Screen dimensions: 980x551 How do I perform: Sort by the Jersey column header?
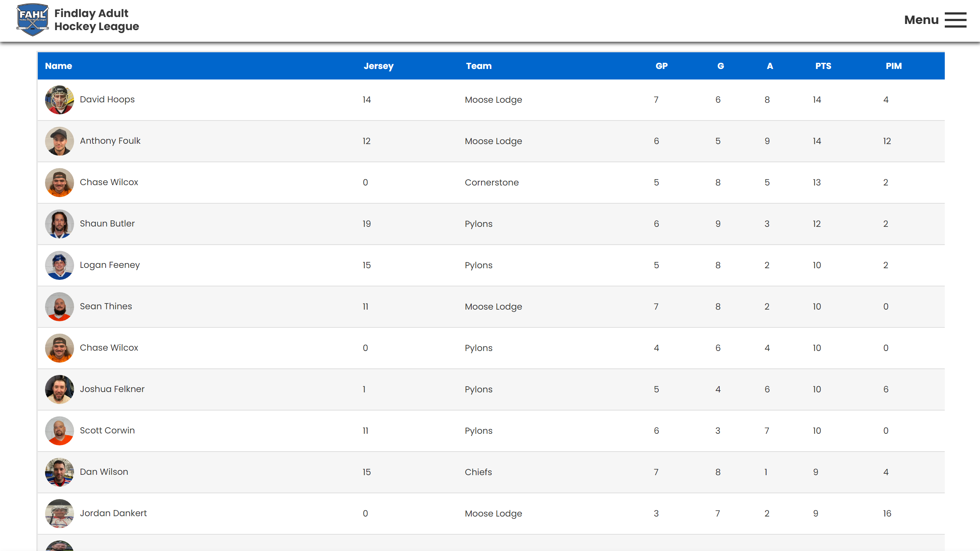(x=379, y=66)
